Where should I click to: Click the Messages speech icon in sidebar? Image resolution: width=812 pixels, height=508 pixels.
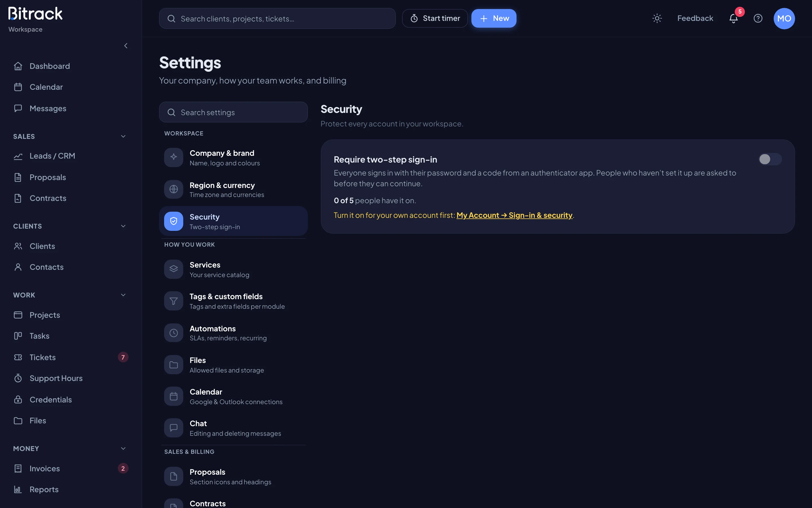pos(18,108)
